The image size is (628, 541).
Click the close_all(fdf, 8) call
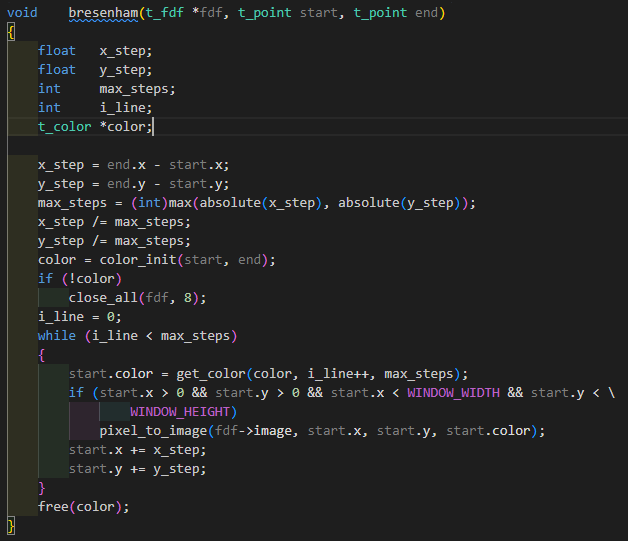(x=137, y=298)
